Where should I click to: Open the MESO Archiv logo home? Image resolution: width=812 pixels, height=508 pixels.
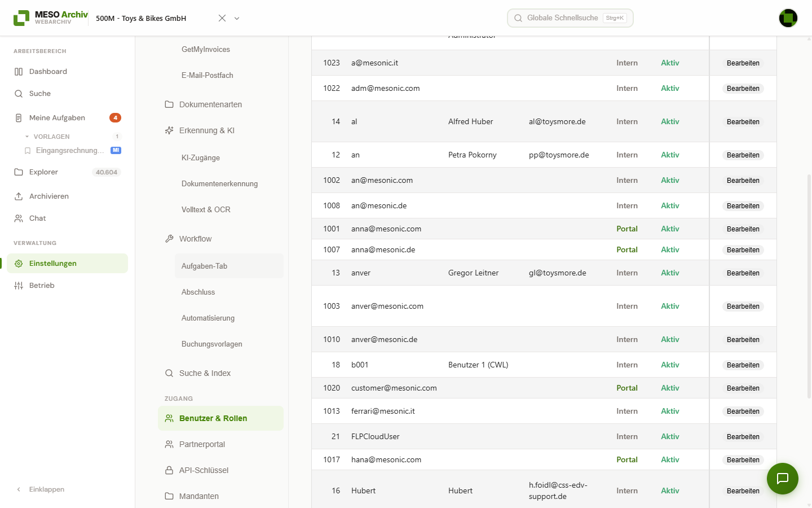[51, 18]
